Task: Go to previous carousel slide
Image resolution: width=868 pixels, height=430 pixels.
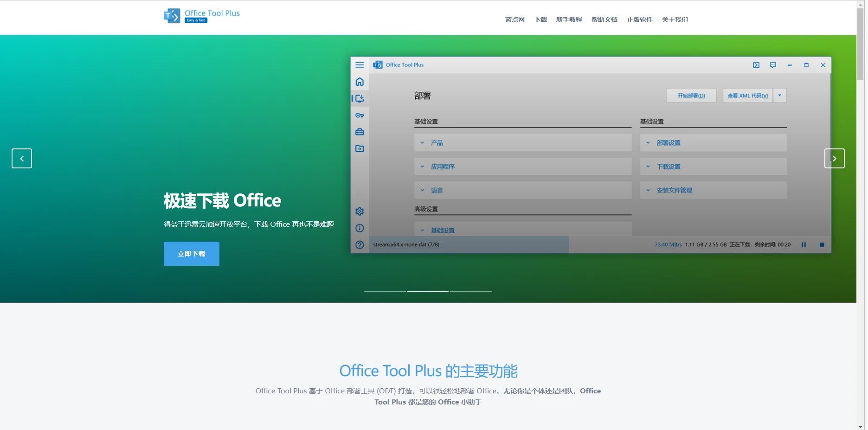Action: pyautogui.click(x=22, y=159)
